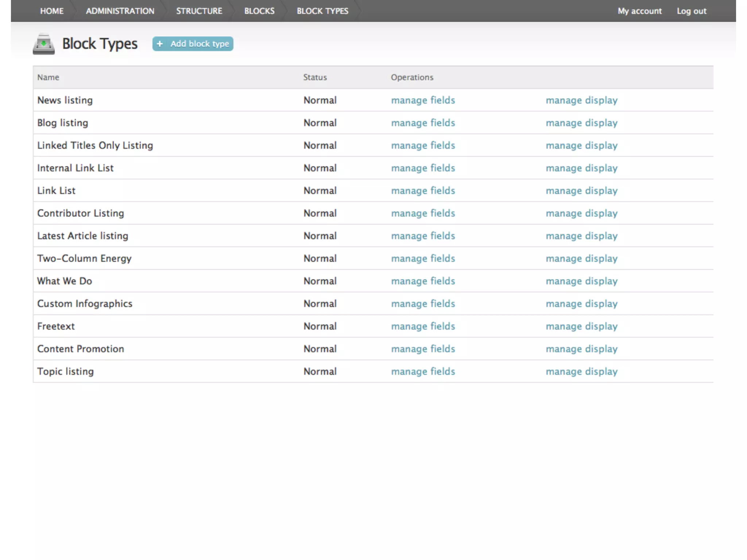Manage fields for Contributor Listing
The height and width of the screenshot is (560, 747).
(x=423, y=213)
